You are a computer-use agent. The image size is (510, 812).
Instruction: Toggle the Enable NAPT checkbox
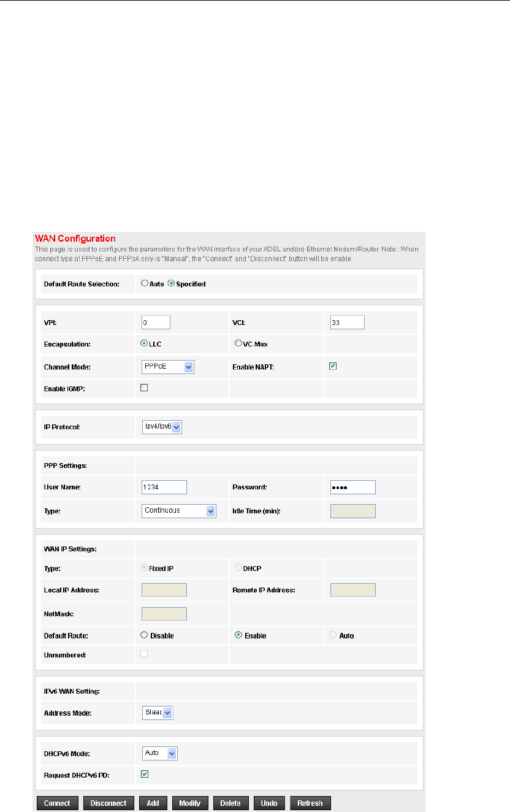point(333,366)
